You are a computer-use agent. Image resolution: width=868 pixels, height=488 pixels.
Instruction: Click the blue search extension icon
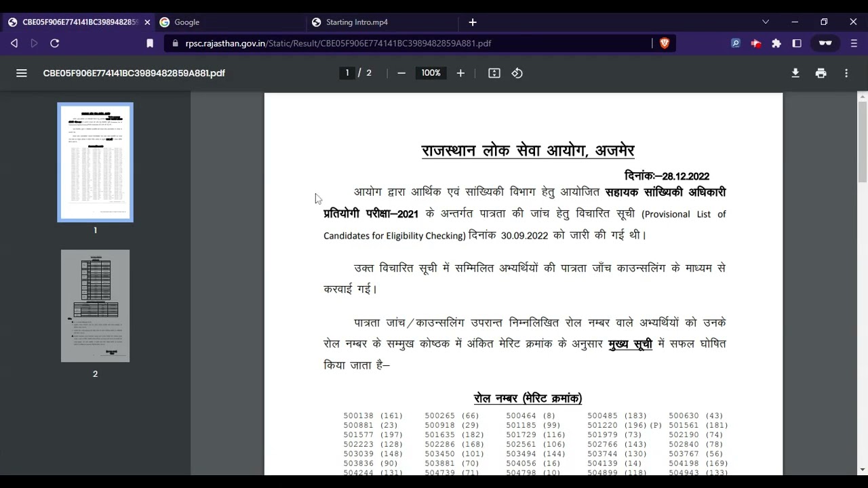pyautogui.click(x=736, y=43)
